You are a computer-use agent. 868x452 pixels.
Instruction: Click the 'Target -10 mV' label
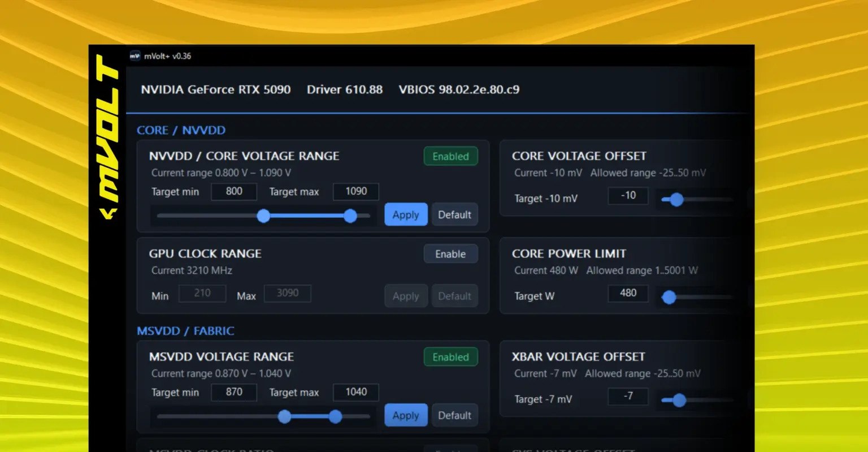click(546, 199)
